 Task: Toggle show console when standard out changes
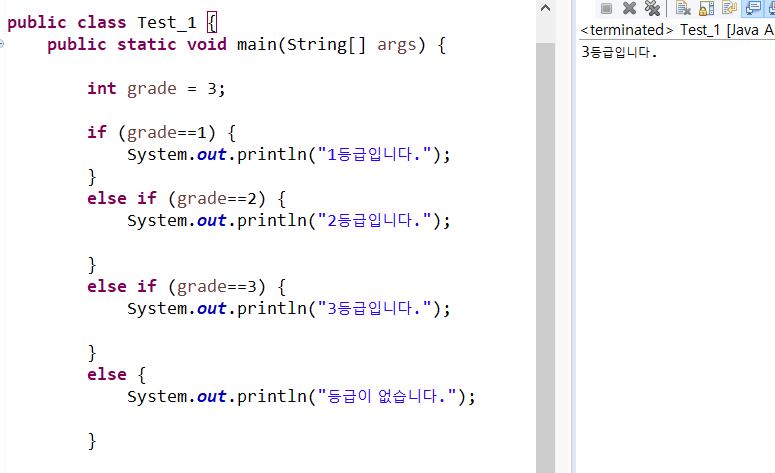pos(753,8)
